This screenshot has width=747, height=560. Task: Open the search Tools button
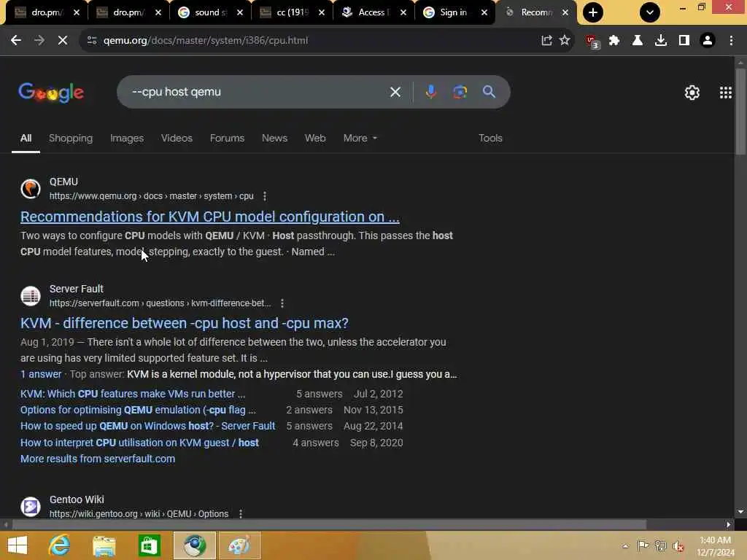point(490,138)
